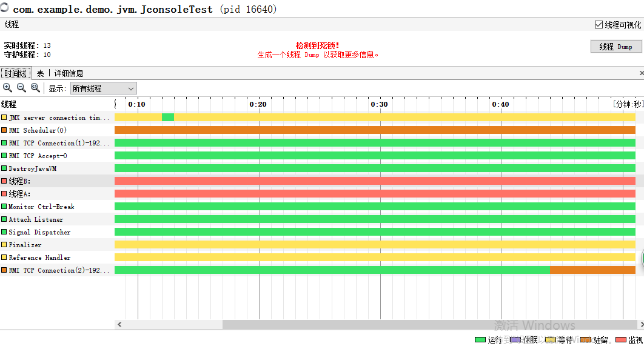Click the 0:40 timeline marker
644x349 pixels.
(x=500, y=104)
